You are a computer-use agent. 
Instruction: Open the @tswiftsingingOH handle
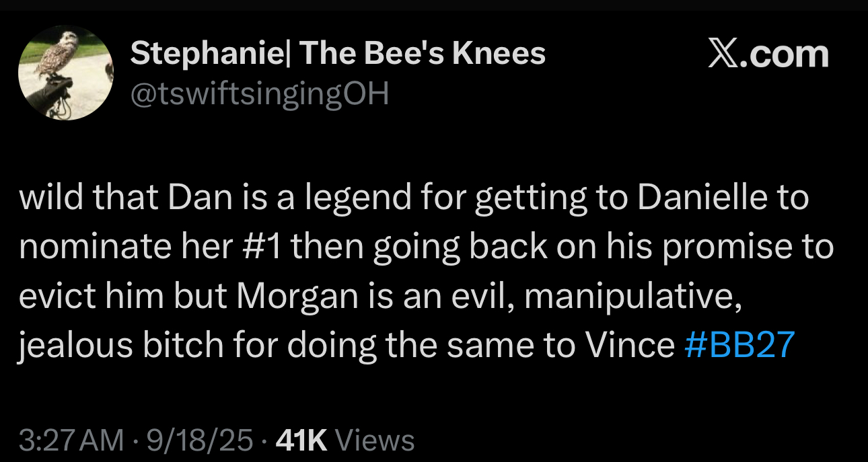click(x=260, y=95)
